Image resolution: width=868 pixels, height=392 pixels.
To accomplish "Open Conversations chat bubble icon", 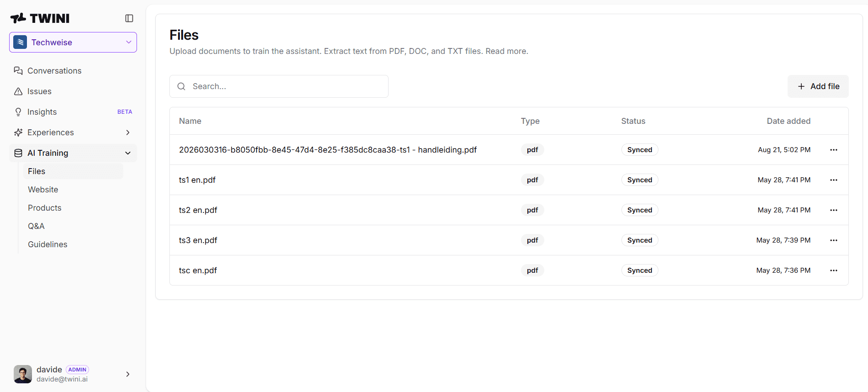I will tap(18, 71).
